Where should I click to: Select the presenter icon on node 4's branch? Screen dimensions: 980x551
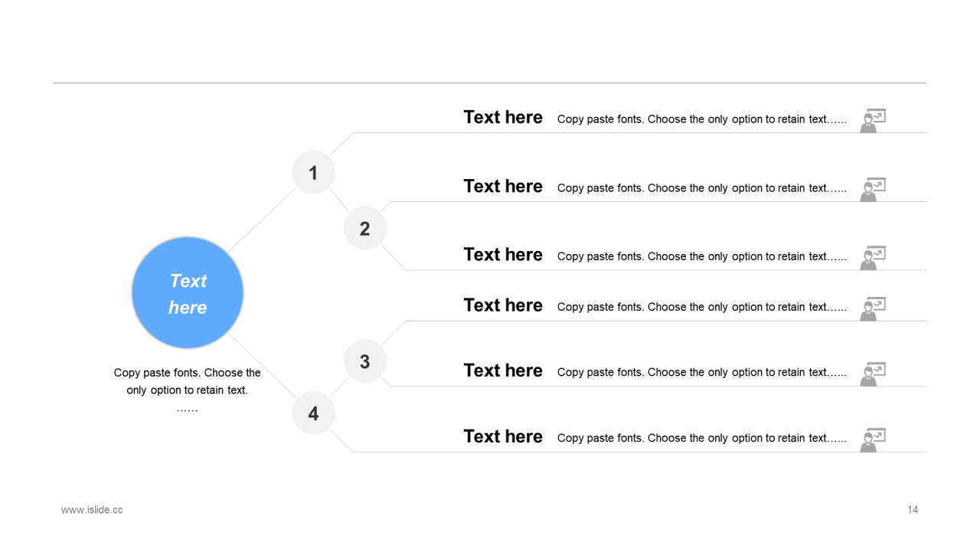[872, 440]
